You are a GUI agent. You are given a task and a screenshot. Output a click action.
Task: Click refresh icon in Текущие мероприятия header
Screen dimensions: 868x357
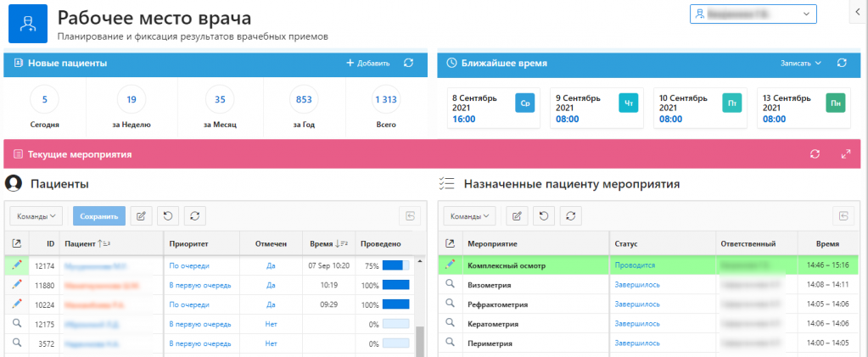815,154
